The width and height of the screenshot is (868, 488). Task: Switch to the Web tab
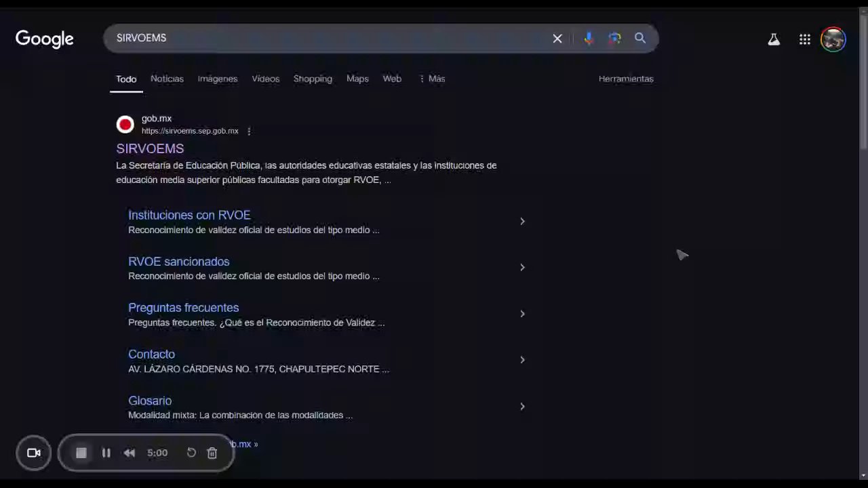392,79
